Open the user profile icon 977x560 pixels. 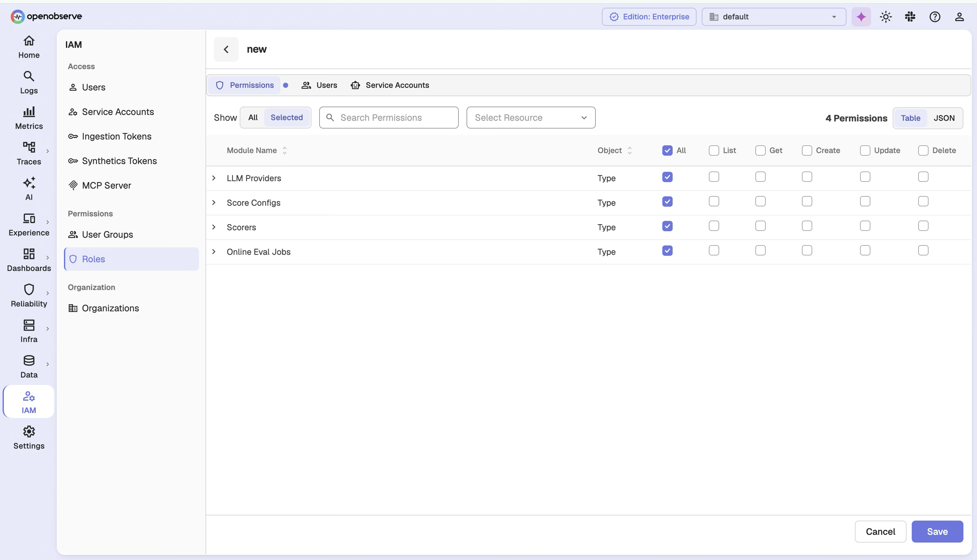coord(959,17)
